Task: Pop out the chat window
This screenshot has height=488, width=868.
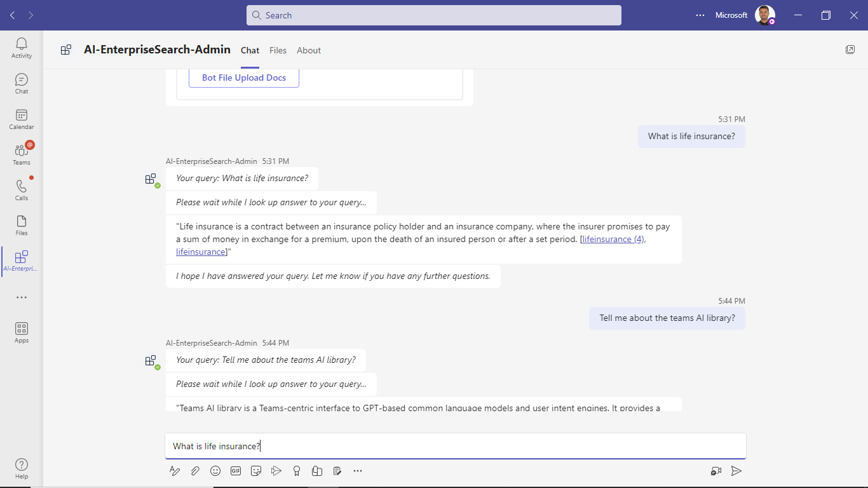Action: [x=850, y=50]
